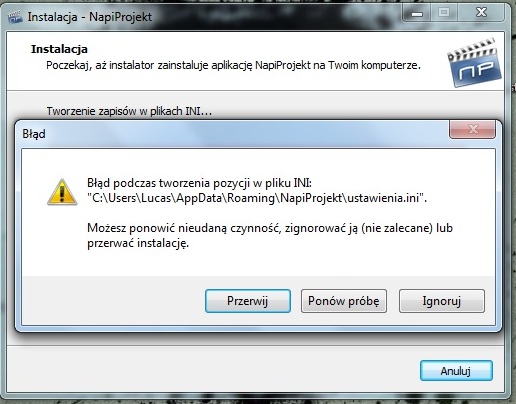Close the Instalacja - NapiProjekt window
516x404 pixels.
[x=481, y=13]
